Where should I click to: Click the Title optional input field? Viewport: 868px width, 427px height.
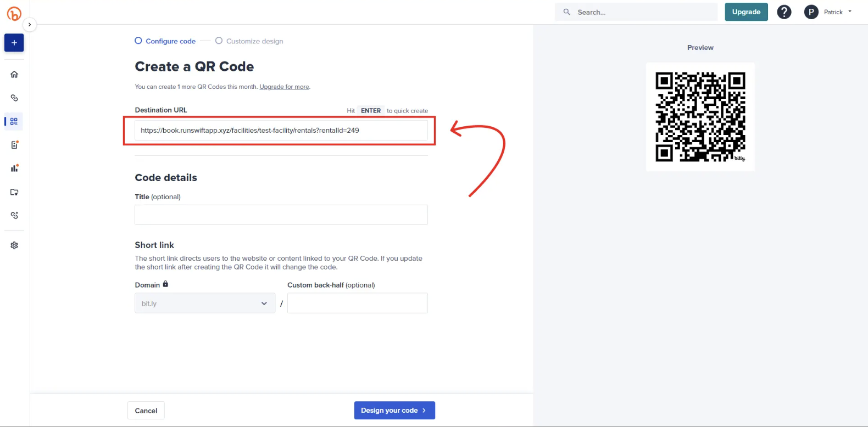click(281, 215)
